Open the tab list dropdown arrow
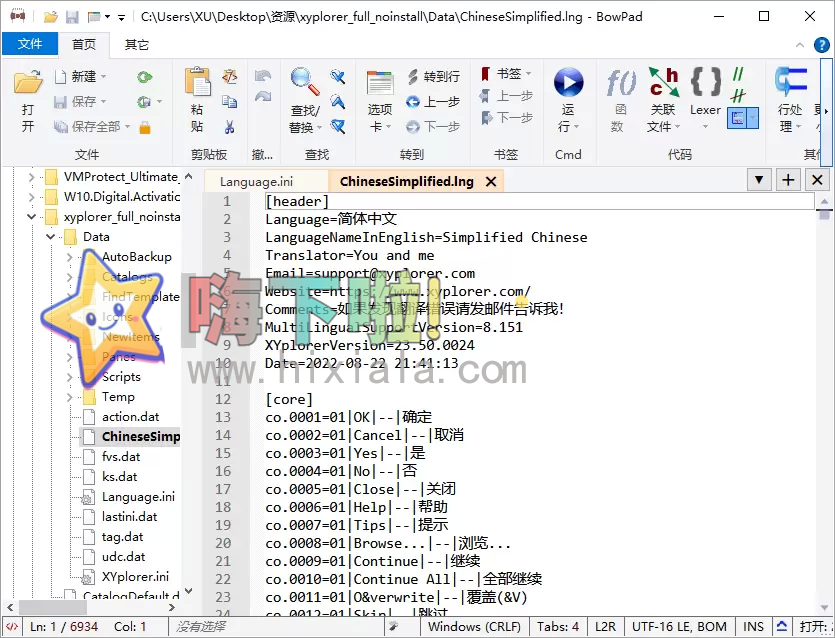This screenshot has height=638, width=835. pyautogui.click(x=760, y=180)
